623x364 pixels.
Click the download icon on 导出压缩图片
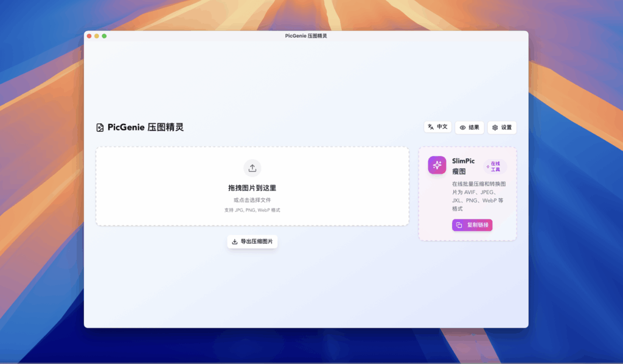point(234,241)
